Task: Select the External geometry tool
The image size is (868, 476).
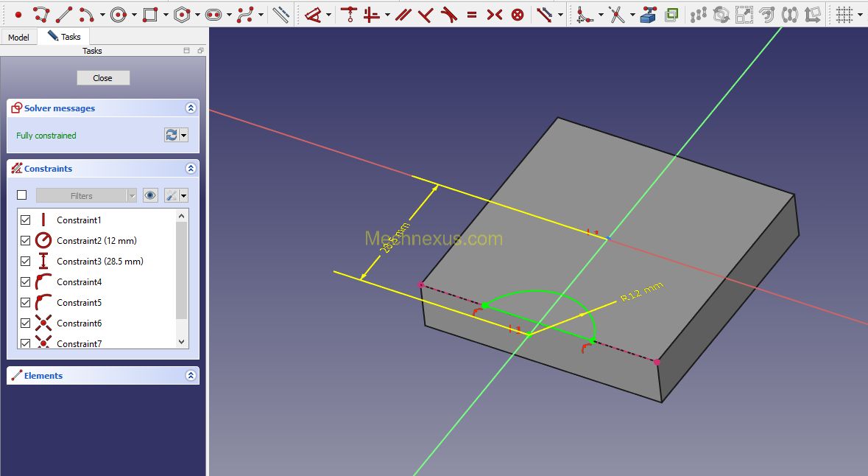Action: tap(648, 15)
